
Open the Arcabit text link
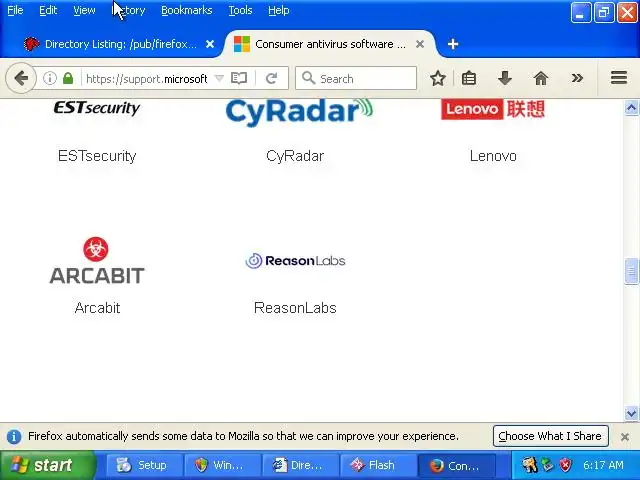coord(97,308)
